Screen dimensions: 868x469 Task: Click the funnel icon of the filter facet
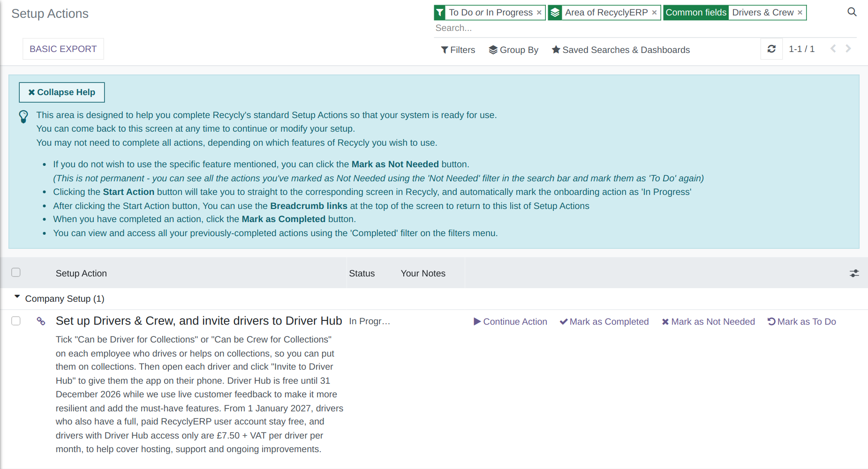440,13
